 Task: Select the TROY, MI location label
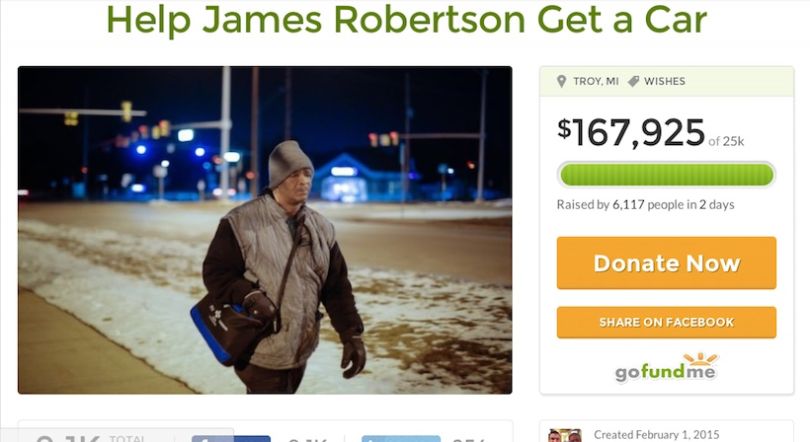596,81
